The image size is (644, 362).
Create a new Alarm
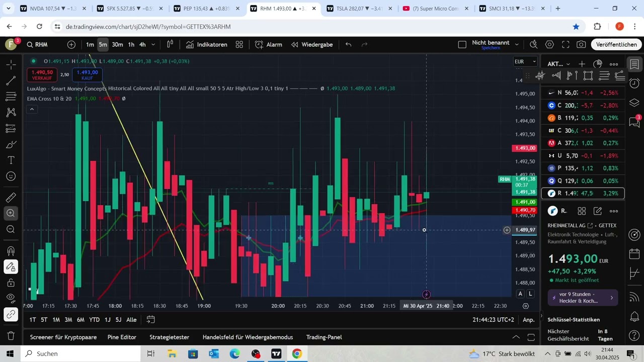click(x=268, y=45)
